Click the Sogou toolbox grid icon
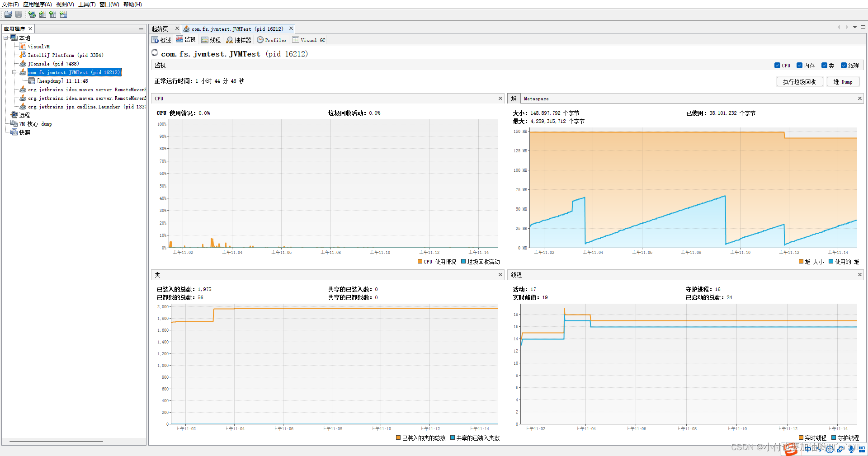Viewport: 868px width, 456px height. (x=862, y=449)
